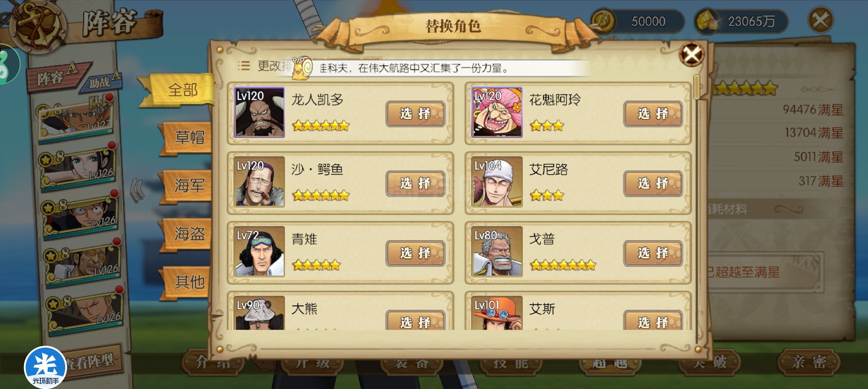Collapse the side panel with double chevron
The image size is (868, 389).
pyautogui.click(x=137, y=191)
